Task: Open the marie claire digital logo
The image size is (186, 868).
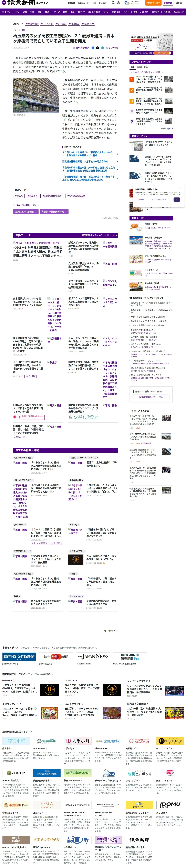Action: [x=16, y=839]
